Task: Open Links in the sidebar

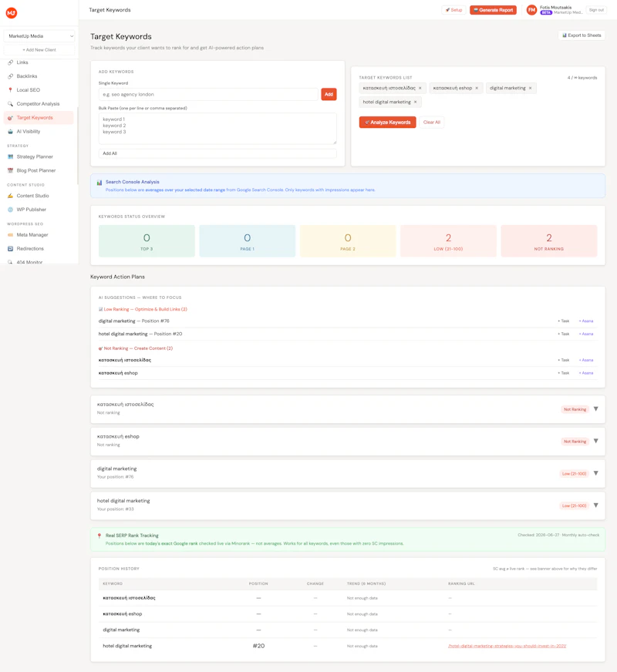Action: coord(22,62)
